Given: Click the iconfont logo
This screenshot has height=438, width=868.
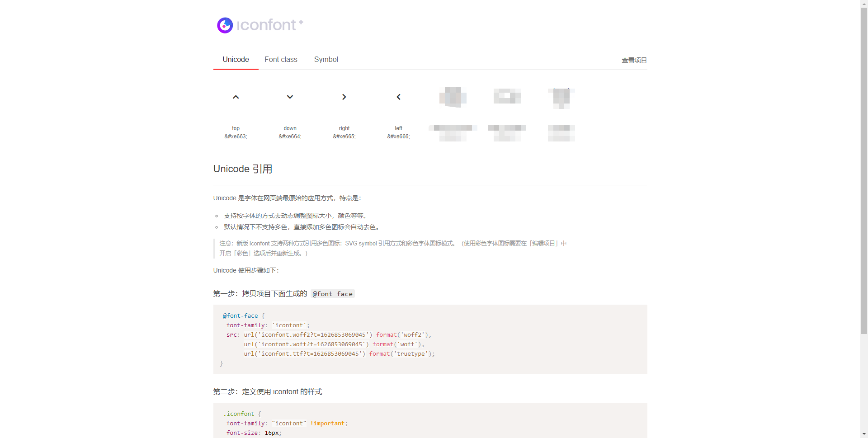Looking at the screenshot, I should [260, 25].
